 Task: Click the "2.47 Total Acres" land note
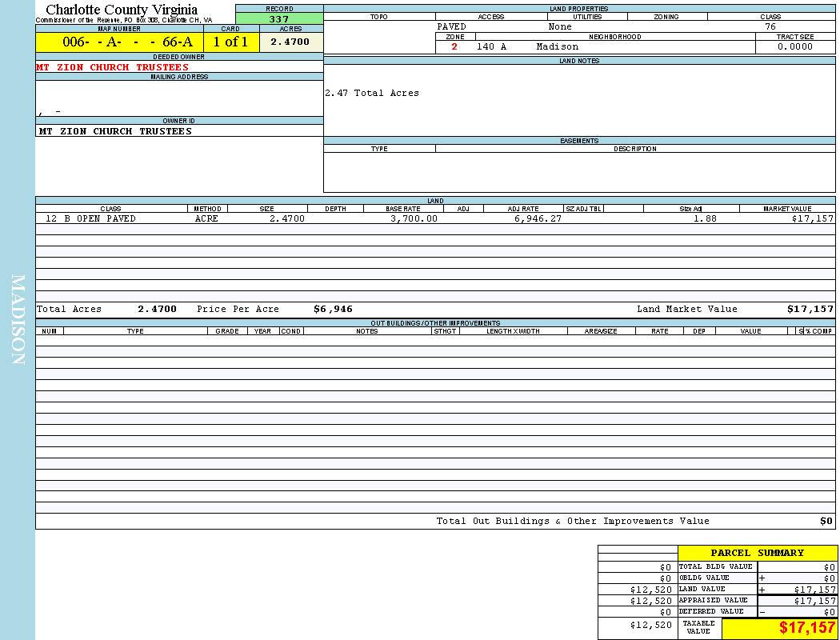pos(372,94)
